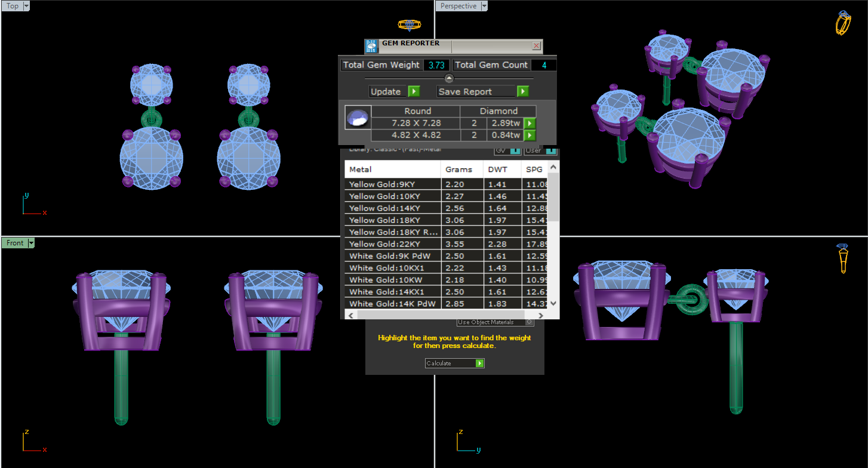Toggle the Use Object Materials option

click(529, 322)
